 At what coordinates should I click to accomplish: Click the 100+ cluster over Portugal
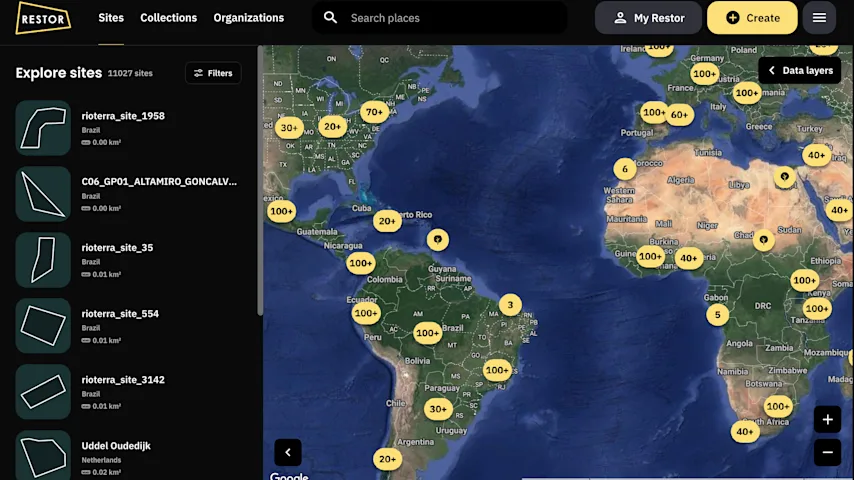pyautogui.click(x=654, y=113)
